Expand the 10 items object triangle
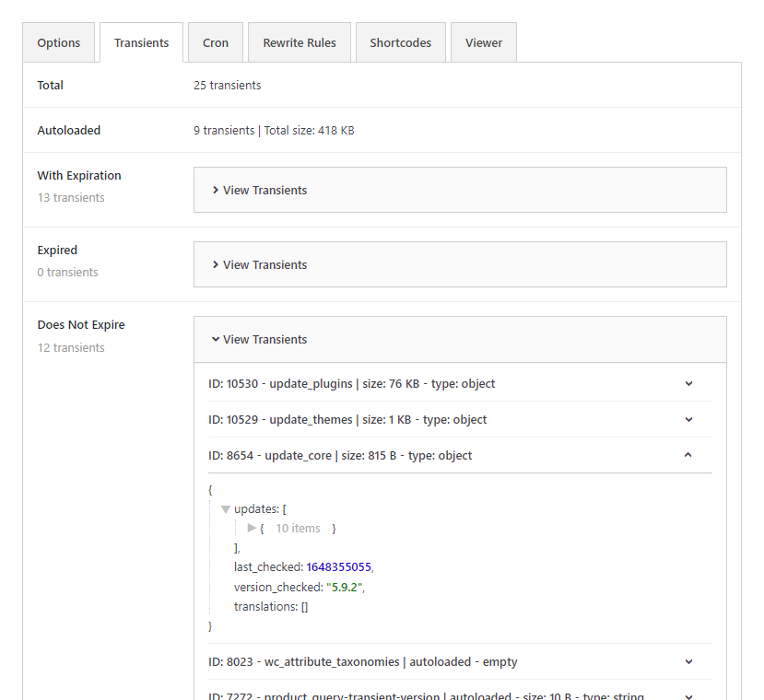This screenshot has width=764, height=700. 252,529
